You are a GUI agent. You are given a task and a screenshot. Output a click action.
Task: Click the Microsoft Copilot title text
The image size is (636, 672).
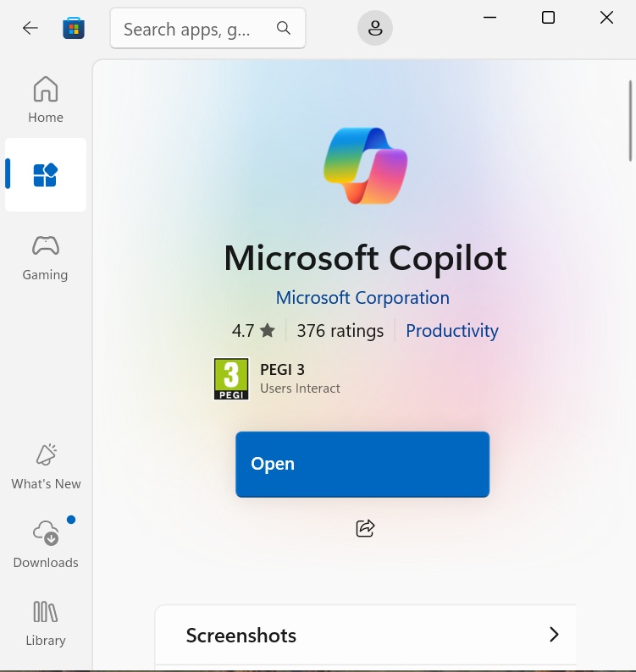[x=365, y=258]
